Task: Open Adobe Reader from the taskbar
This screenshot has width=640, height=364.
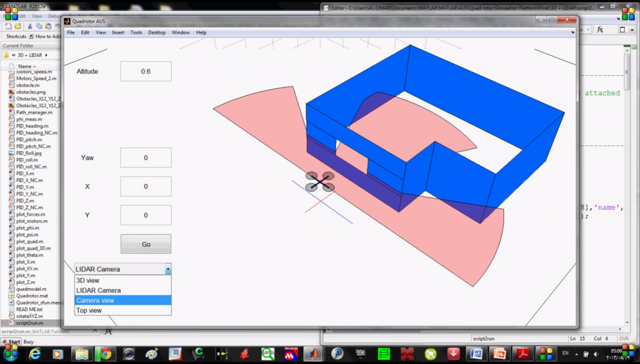Action: pyautogui.click(x=523, y=354)
